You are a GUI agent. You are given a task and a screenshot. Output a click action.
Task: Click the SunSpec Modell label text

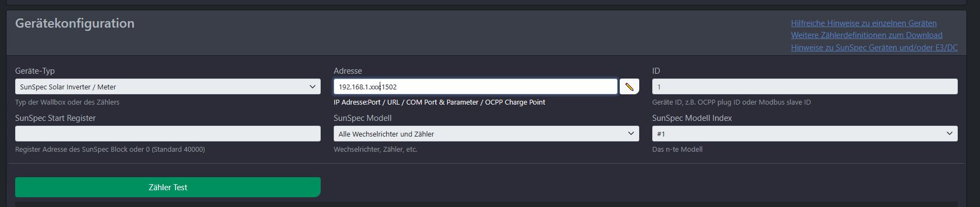(362, 118)
